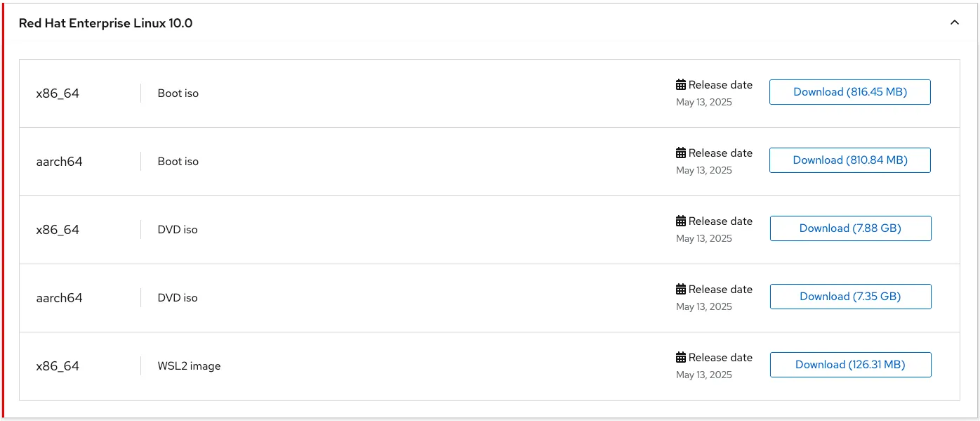The width and height of the screenshot is (980, 421).
Task: Download the 126.31 MB WSL2 image
Action: coord(850,365)
